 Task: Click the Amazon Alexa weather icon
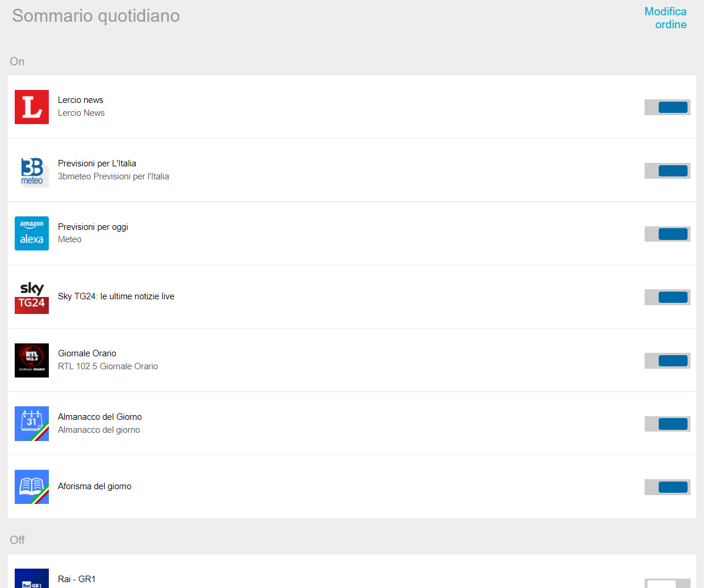tap(32, 233)
